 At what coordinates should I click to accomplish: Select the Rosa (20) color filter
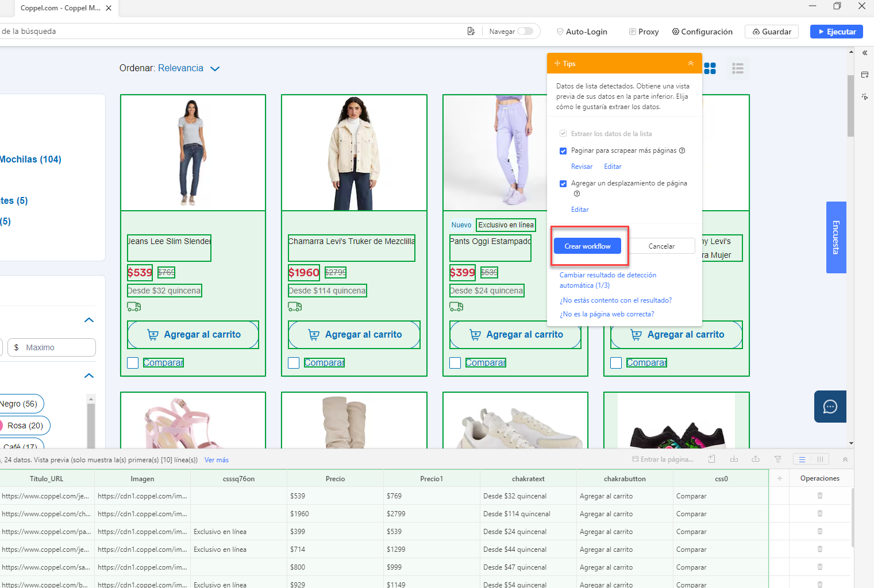click(24, 425)
